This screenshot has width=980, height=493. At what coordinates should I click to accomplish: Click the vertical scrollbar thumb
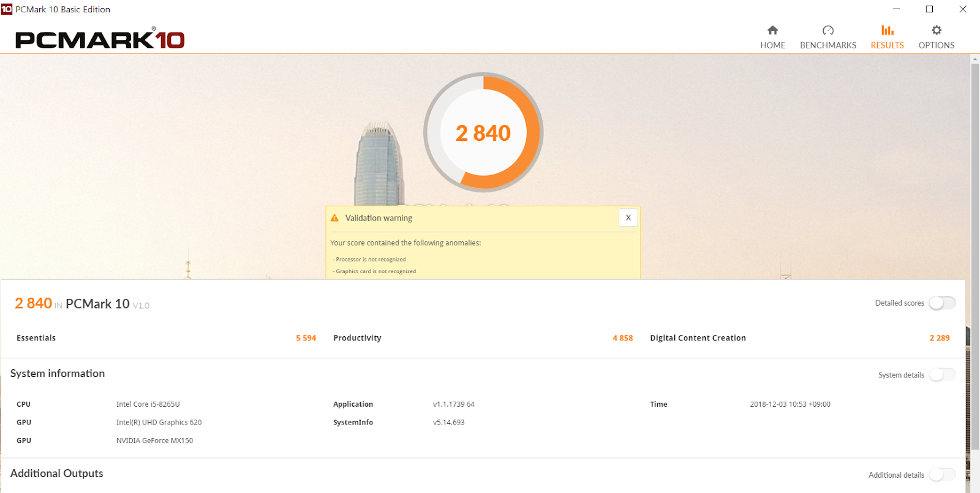pos(975,257)
